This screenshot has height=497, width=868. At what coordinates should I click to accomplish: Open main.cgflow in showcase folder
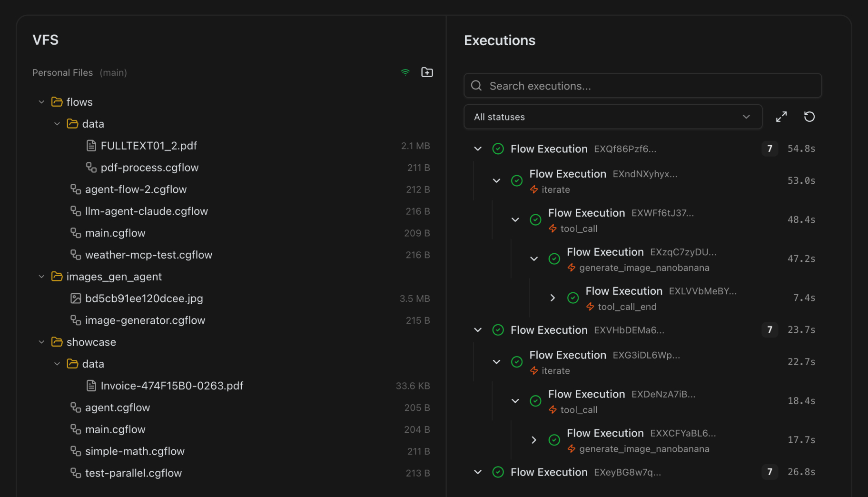(x=115, y=429)
